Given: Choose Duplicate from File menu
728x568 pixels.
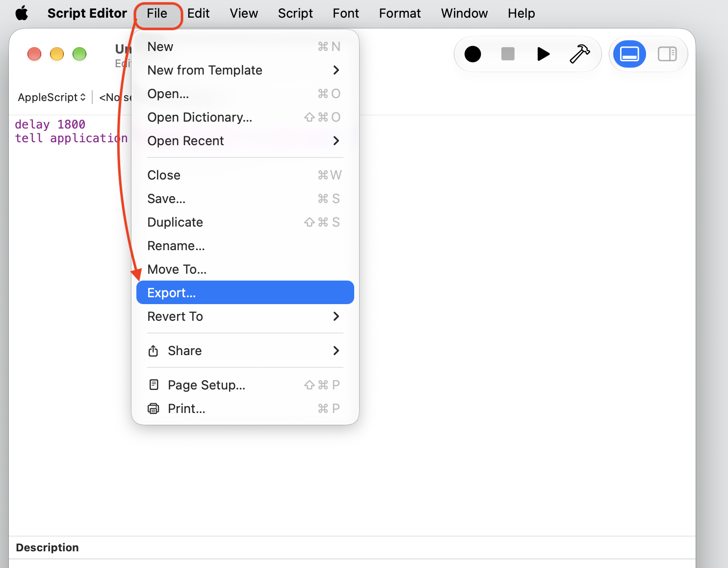Looking at the screenshot, I should 245,222.
